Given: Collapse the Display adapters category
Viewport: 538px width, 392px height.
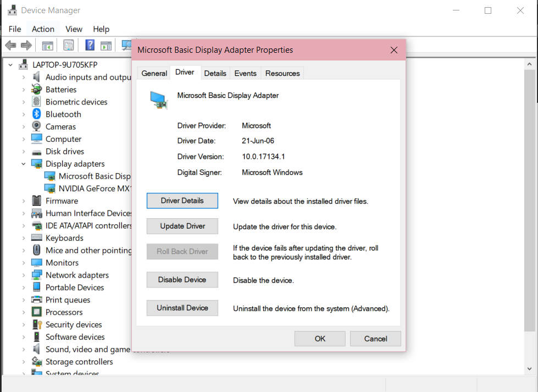Looking at the screenshot, I should click(x=23, y=164).
